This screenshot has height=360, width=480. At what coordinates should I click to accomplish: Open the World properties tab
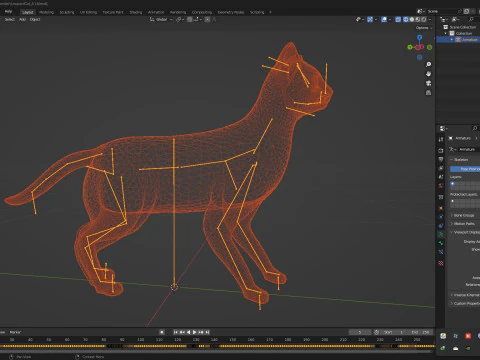[x=441, y=186]
